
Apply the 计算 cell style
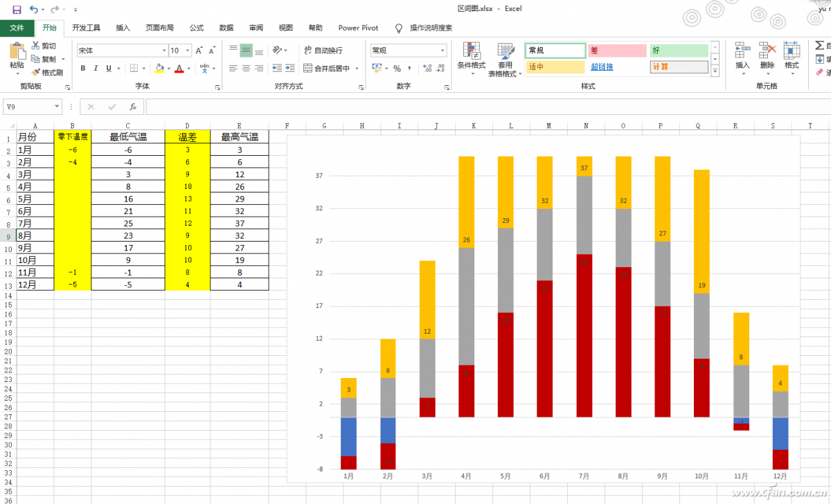pos(679,67)
